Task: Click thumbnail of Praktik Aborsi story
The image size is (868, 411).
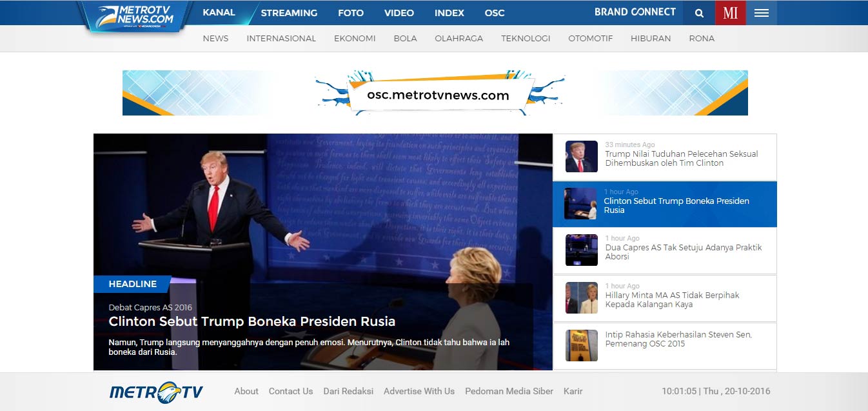Action: coord(582,250)
